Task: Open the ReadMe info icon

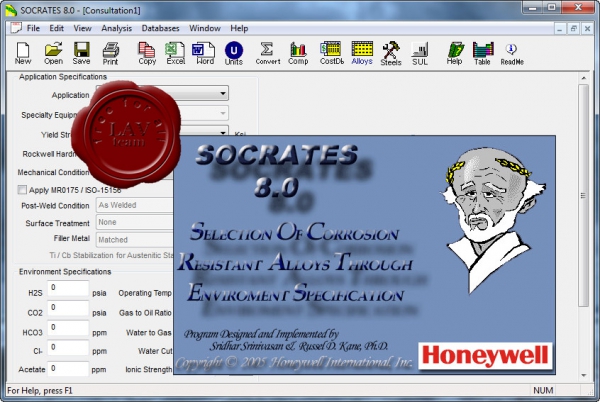Action: pos(512,53)
